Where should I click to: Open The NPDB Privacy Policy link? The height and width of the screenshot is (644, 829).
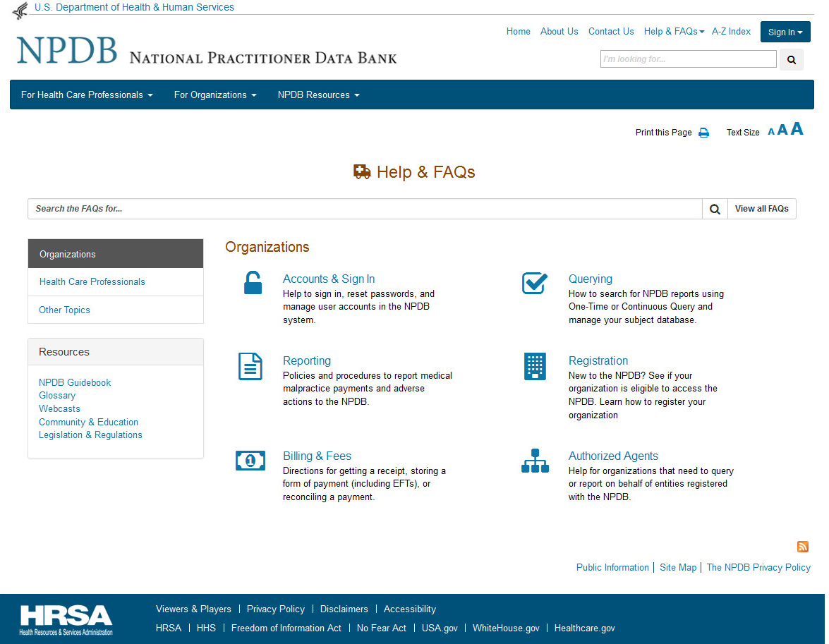pos(758,567)
